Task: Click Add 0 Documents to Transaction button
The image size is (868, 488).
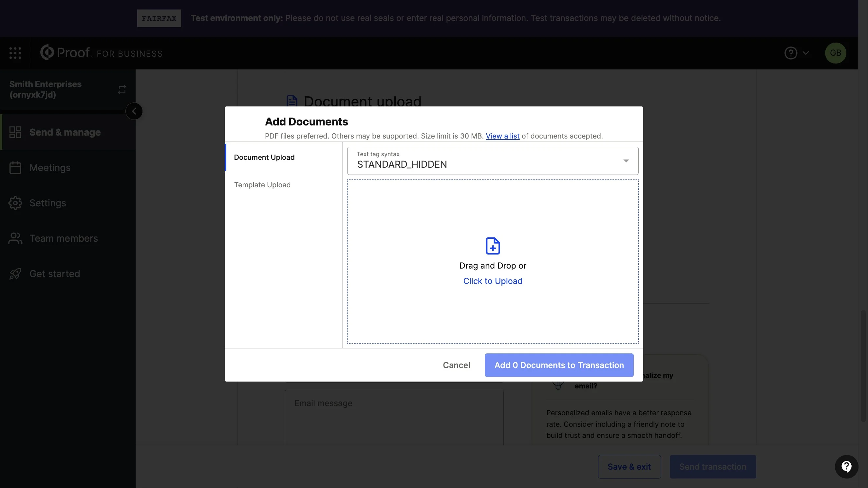Action: click(x=559, y=365)
